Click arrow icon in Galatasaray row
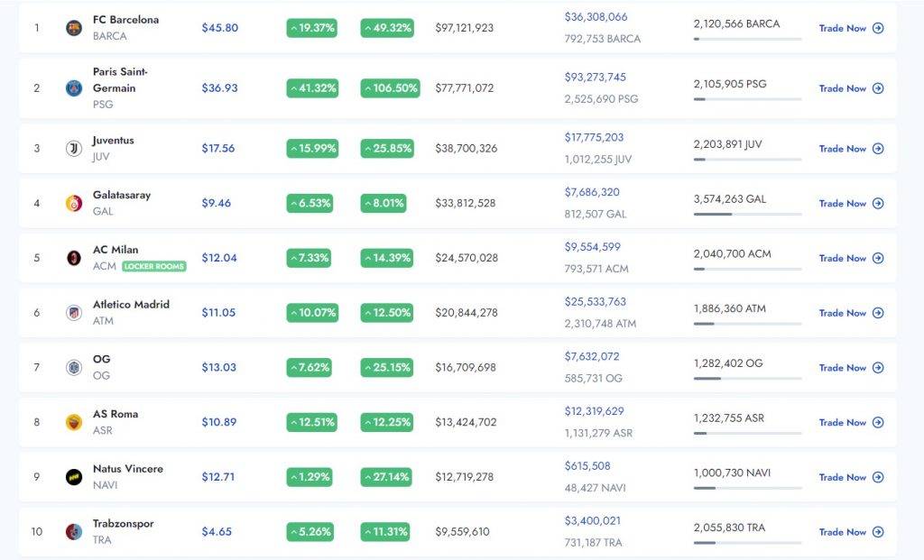This screenshot has width=924, height=560. point(878,203)
